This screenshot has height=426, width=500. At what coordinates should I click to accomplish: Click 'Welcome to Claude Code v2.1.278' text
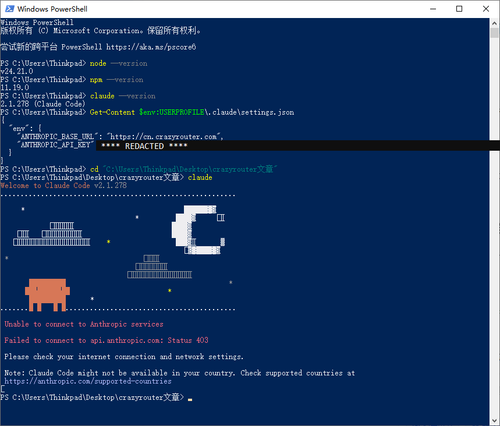click(63, 186)
